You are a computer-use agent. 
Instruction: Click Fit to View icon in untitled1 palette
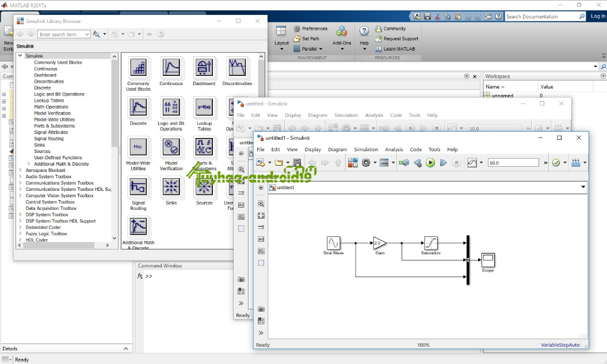[261, 216]
